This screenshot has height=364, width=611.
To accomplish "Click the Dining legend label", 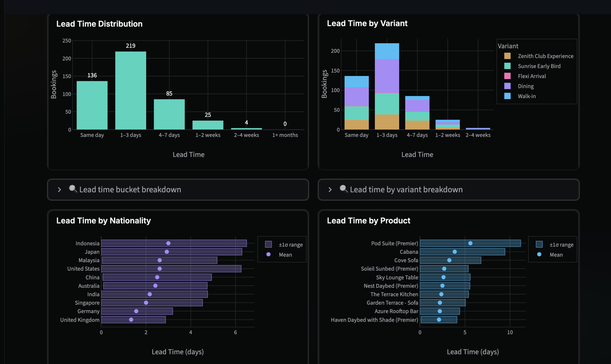I will tap(526, 86).
